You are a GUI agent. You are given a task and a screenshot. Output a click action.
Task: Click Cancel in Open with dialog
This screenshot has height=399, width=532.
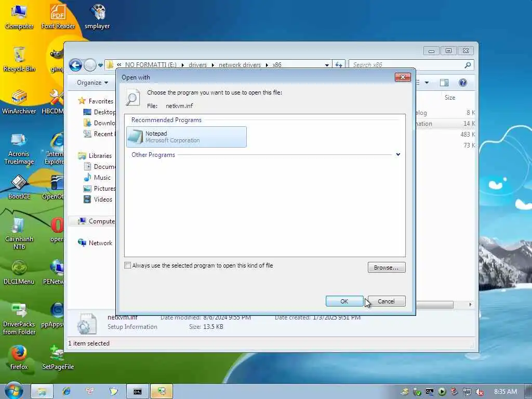coord(387,301)
